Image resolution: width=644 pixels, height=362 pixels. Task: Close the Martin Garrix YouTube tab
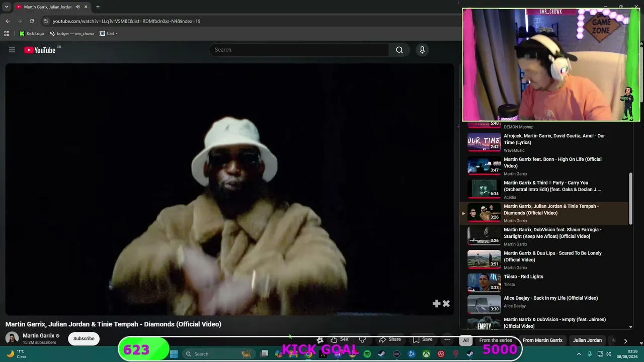86,7
